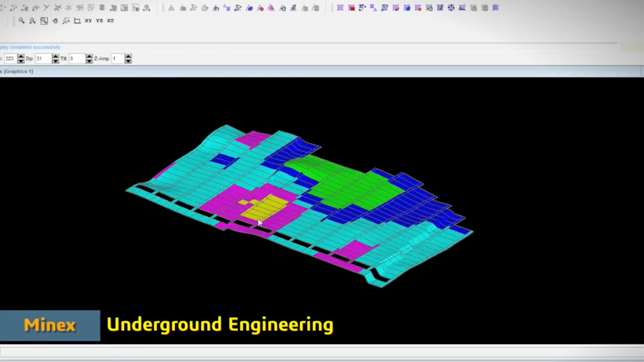Increase the Z-Amp value using stepper

(128, 56)
